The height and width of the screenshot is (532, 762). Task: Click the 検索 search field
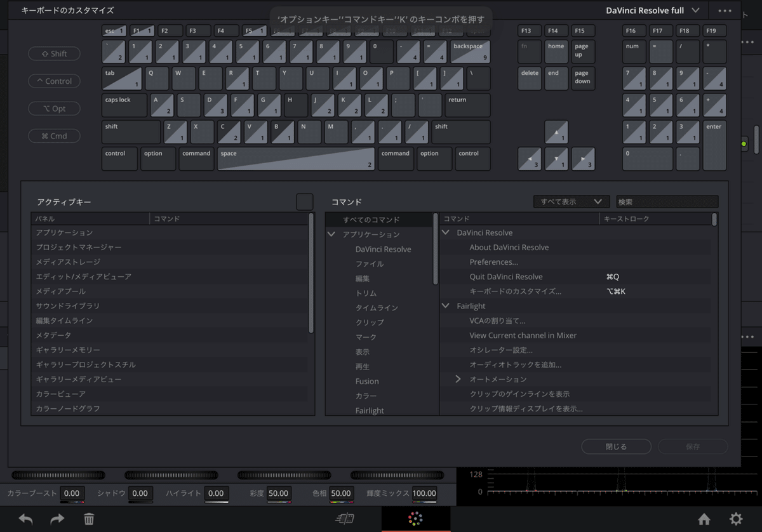(667, 202)
